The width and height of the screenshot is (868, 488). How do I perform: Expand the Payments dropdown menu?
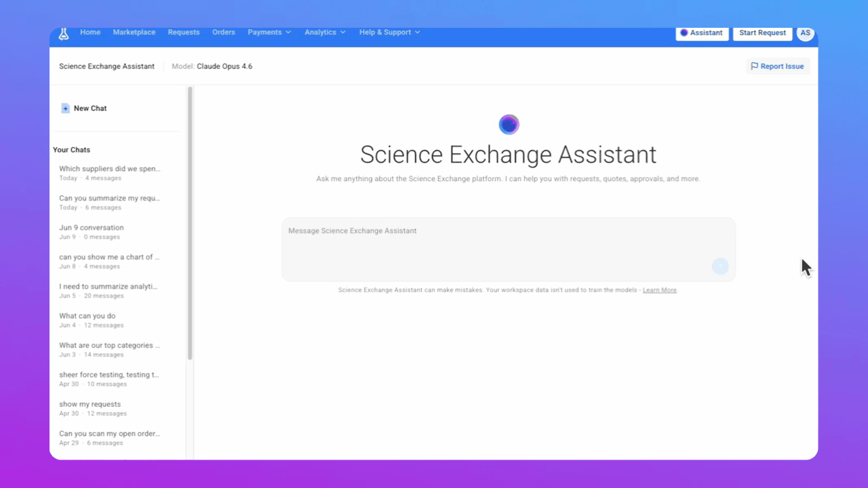[x=269, y=32]
